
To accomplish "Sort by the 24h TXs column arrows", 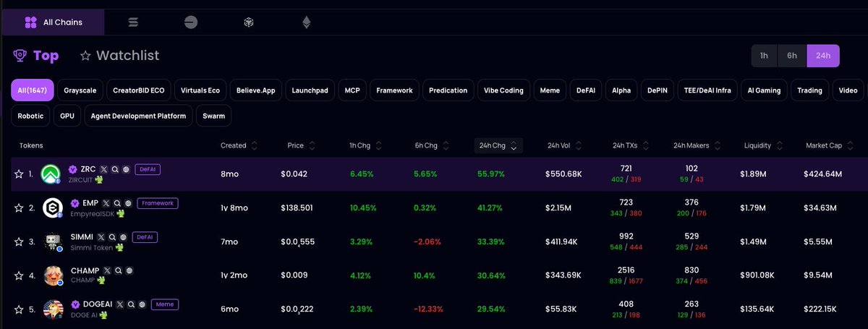I will click(647, 145).
